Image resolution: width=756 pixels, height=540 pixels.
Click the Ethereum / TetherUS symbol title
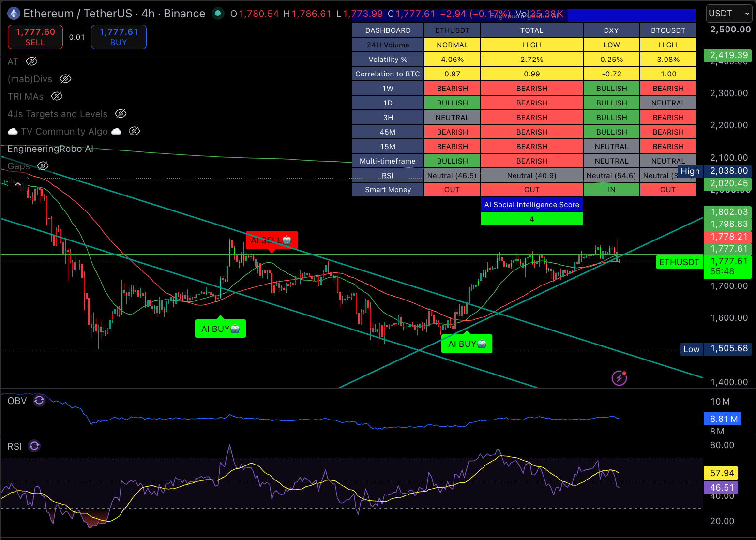(x=77, y=14)
